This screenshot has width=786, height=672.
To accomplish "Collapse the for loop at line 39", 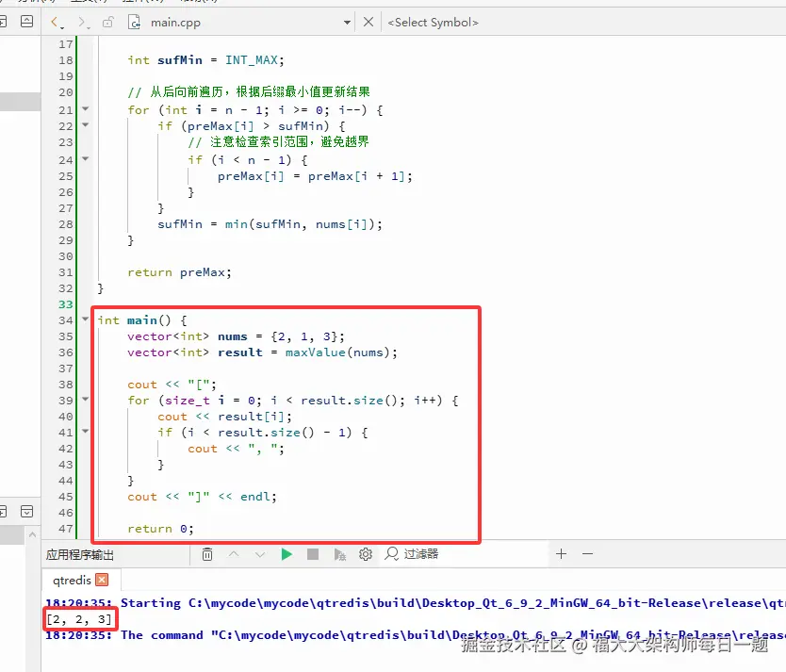I will [x=85, y=400].
